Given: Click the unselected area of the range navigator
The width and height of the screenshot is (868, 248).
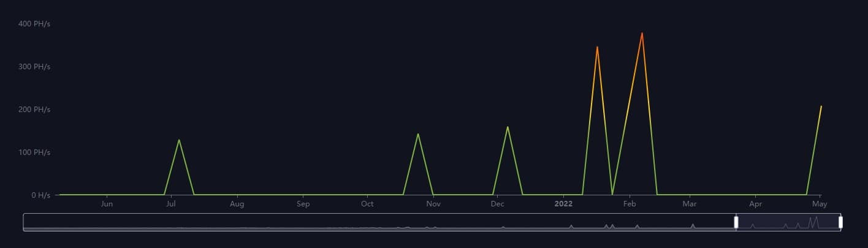Looking at the screenshot, I should coord(379,222).
